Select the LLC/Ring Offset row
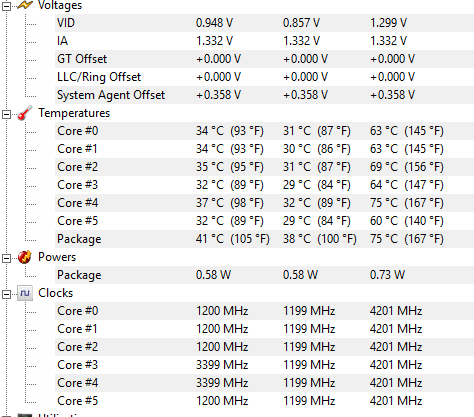The width and height of the screenshot is (474, 417). coord(264,77)
